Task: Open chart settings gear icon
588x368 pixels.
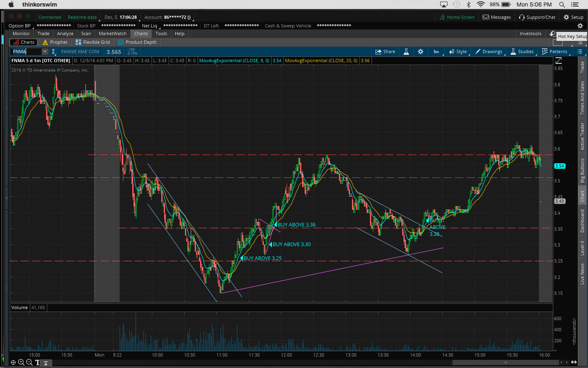Action: 421,52
